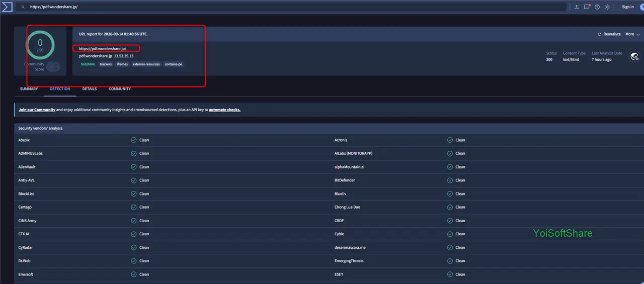Open the notifications speech-bubble icon

pos(587,7)
